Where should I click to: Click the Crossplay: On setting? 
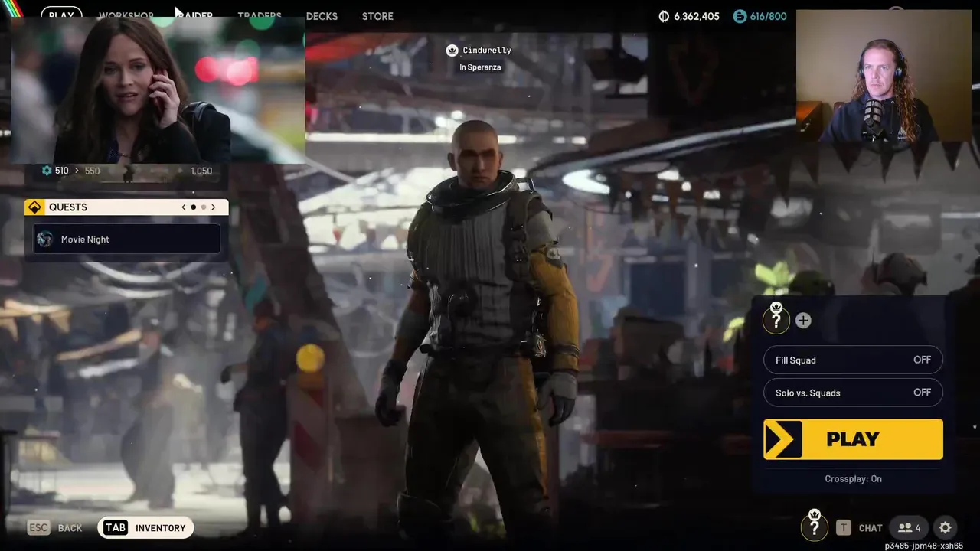click(853, 478)
